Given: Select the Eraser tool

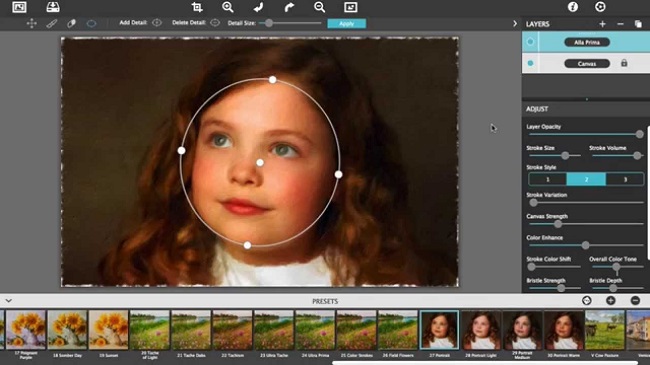Looking at the screenshot, I should [71, 23].
